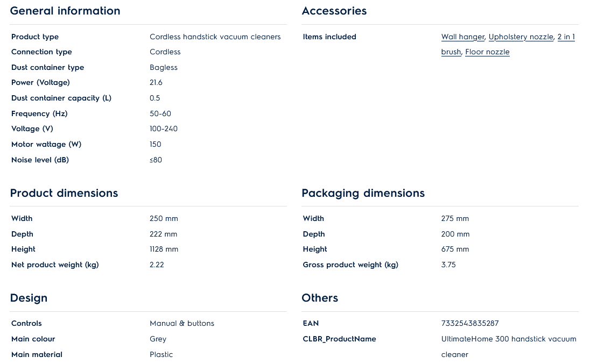590x364 pixels.
Task: Click the Others section heading
Action: pos(320,298)
